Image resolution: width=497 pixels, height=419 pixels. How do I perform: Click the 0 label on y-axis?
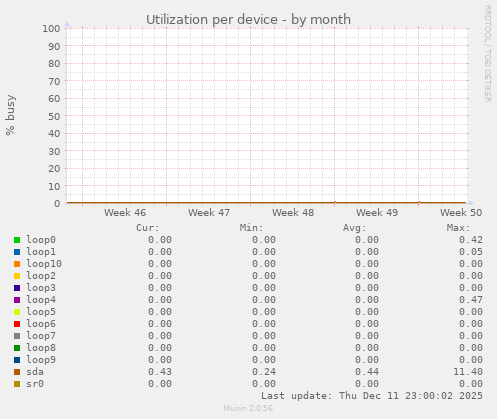click(x=57, y=203)
